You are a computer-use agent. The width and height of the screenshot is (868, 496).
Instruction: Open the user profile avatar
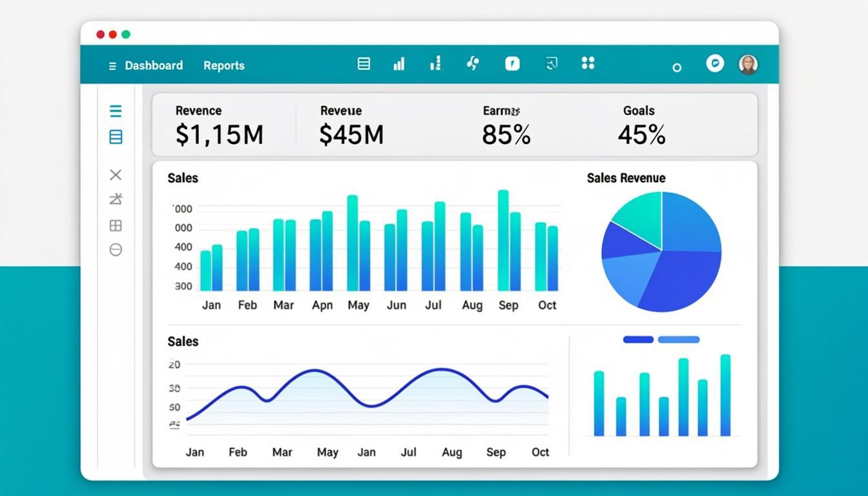tap(748, 64)
